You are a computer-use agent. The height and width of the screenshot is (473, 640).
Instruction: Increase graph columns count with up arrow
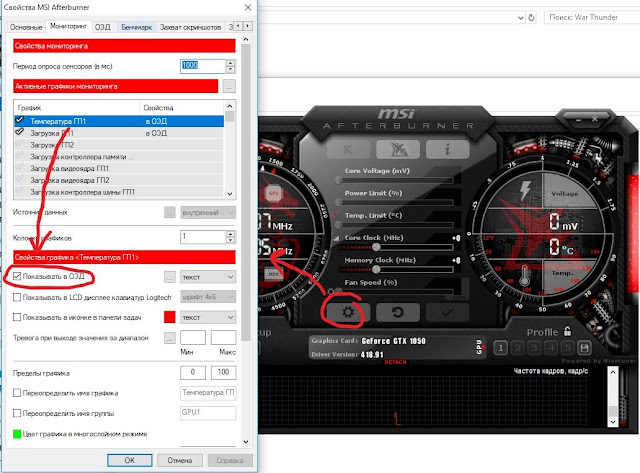(231, 234)
